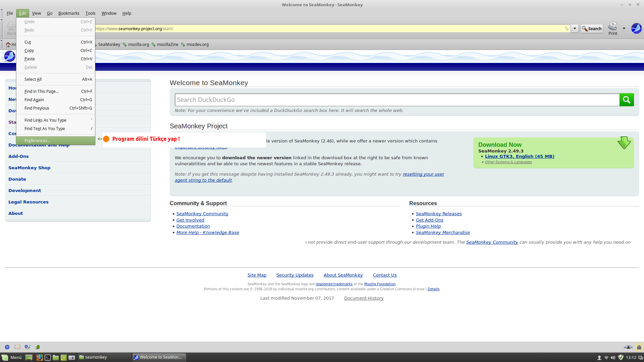Click the Print toolbar icon

[612, 28]
